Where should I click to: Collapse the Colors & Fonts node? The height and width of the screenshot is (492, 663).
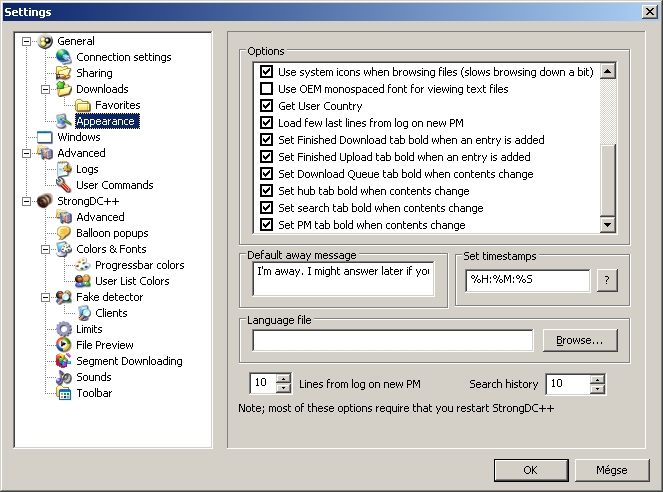(45, 249)
